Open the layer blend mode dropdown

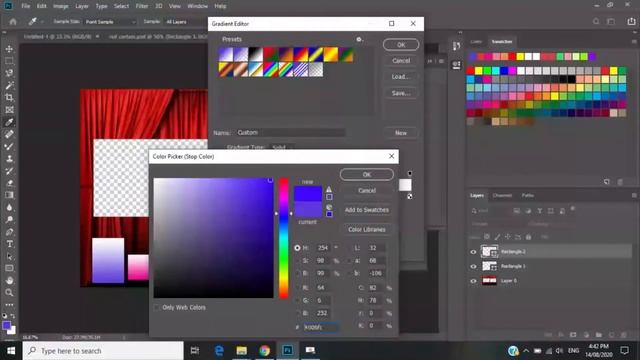(496, 224)
